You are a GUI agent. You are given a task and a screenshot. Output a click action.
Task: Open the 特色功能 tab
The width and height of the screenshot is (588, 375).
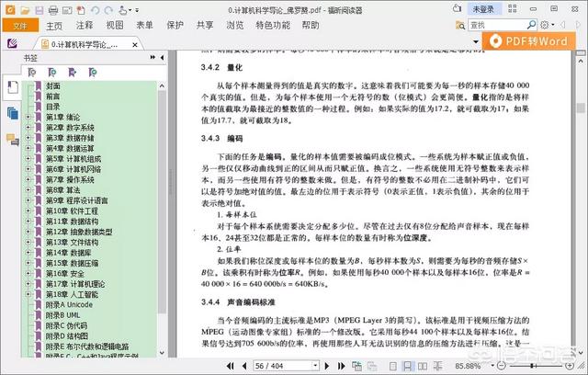[x=273, y=25]
